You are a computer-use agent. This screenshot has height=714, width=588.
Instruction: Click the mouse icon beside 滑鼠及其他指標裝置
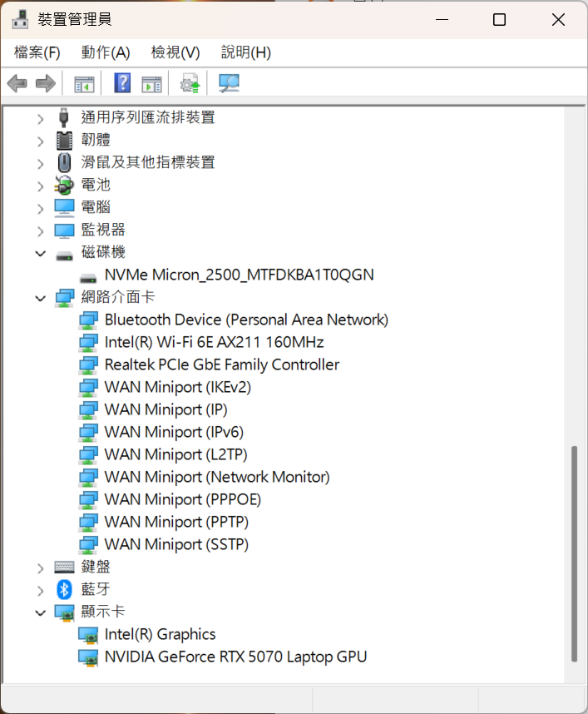(x=64, y=162)
